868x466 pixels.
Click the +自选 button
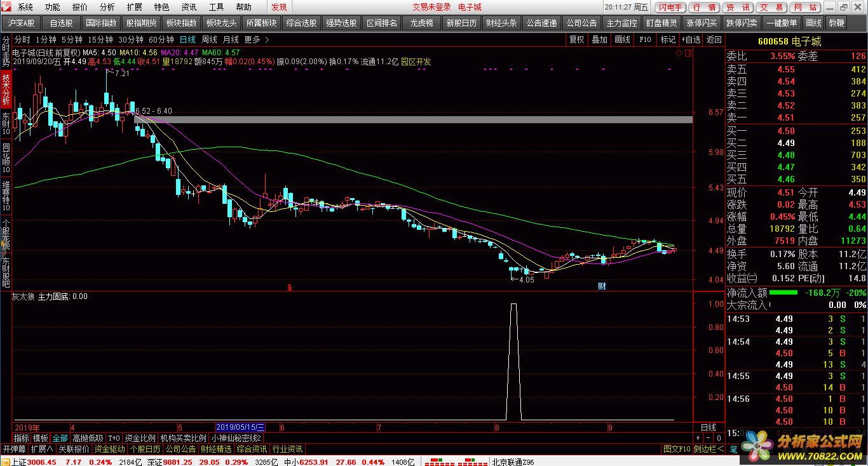point(691,39)
